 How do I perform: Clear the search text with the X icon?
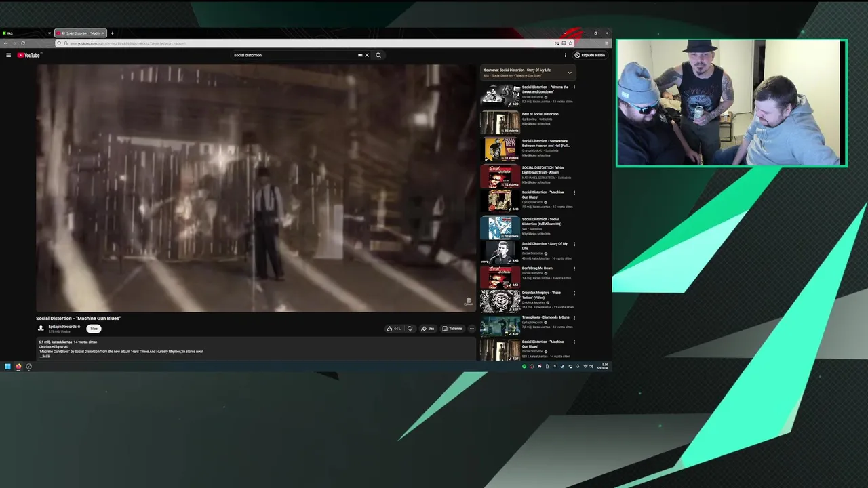367,55
